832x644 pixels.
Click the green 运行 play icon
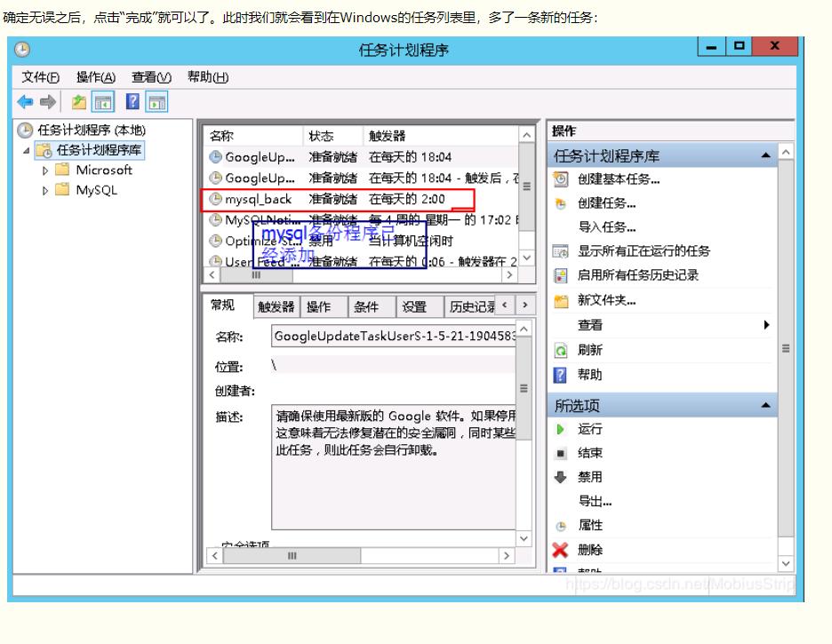coord(560,429)
